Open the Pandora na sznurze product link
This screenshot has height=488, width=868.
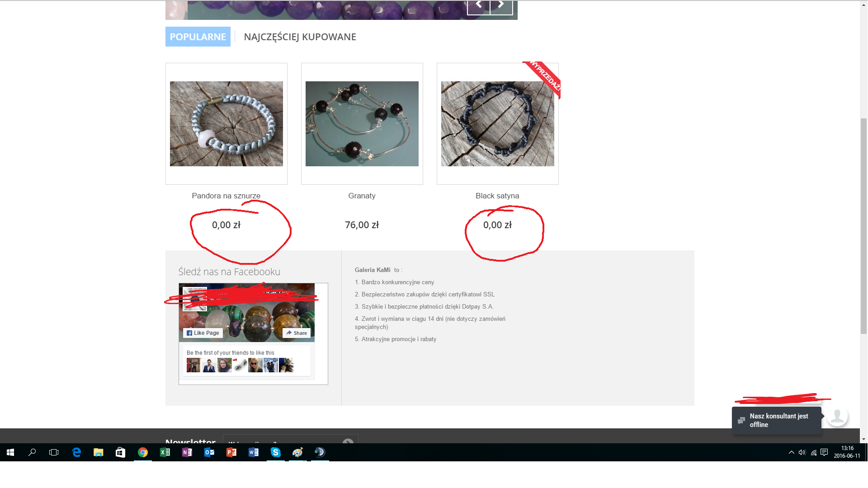[226, 196]
